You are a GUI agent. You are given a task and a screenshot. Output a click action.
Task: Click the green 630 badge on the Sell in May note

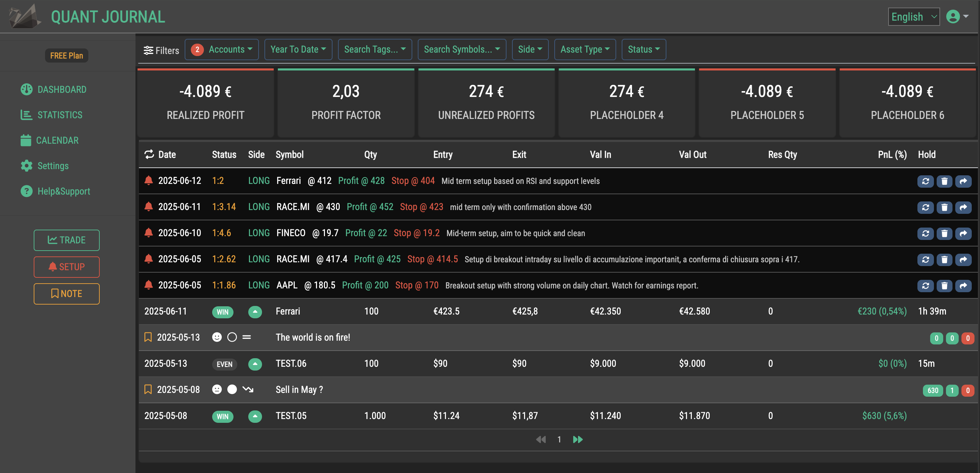[x=933, y=390]
